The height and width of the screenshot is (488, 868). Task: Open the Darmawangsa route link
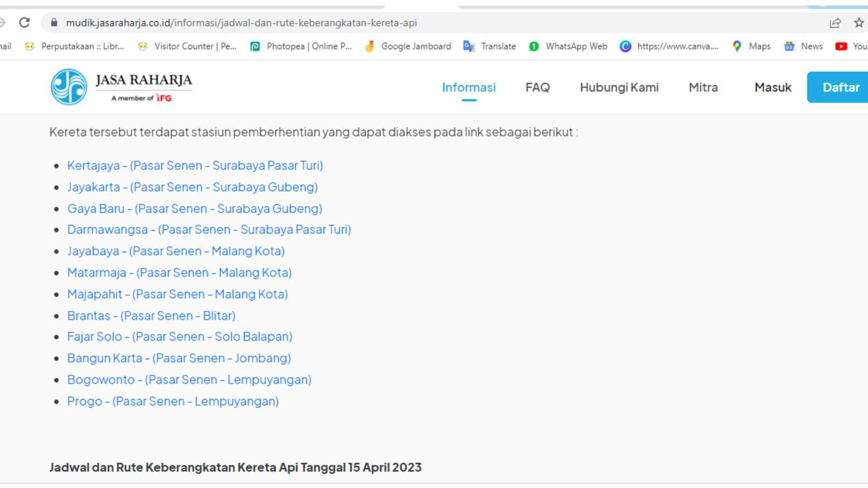209,230
